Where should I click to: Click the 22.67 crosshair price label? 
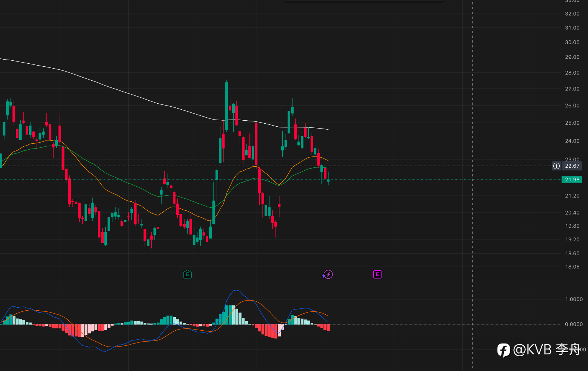[x=572, y=166]
